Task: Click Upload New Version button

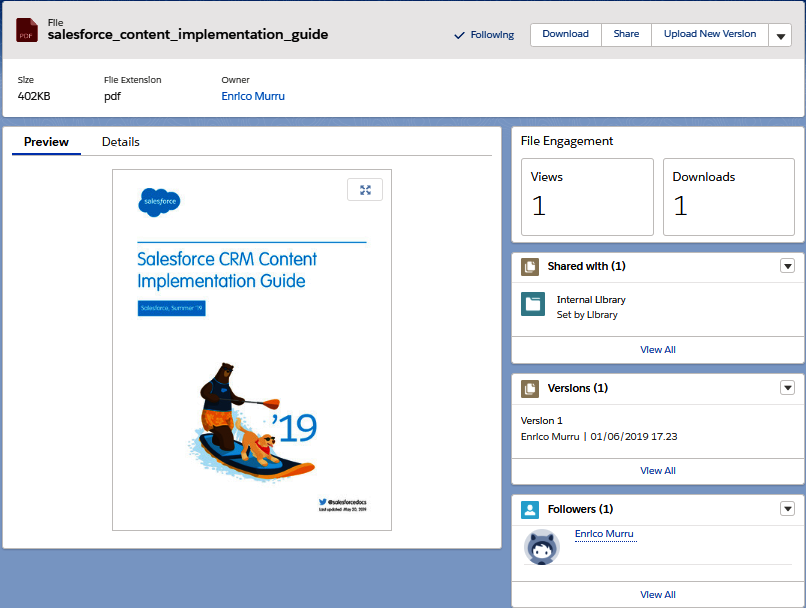Action: 710,34
